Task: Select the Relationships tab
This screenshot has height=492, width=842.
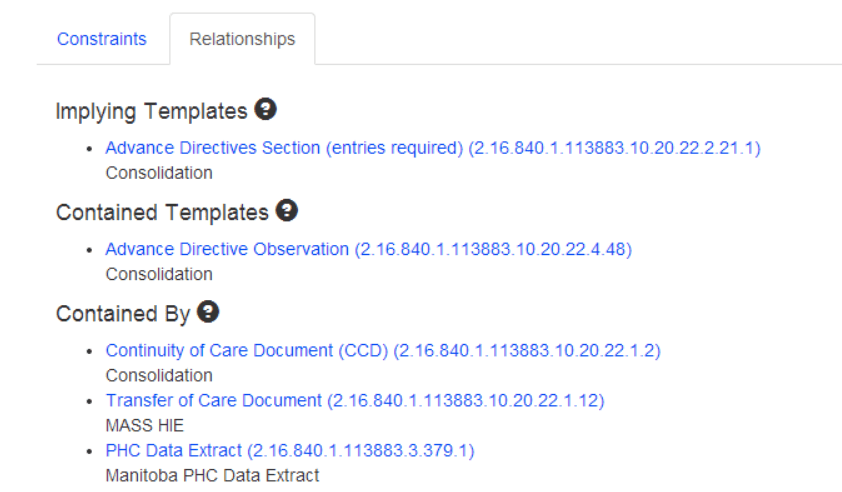Action: pos(242,39)
